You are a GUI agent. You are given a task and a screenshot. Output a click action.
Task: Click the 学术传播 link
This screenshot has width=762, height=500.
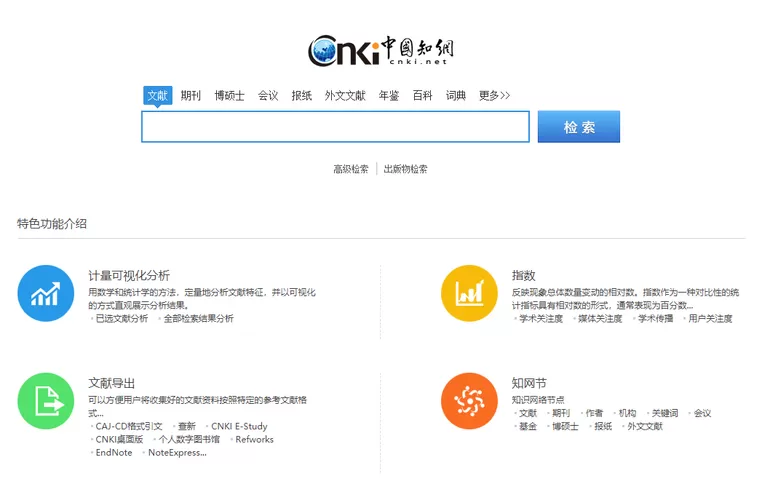click(656, 319)
